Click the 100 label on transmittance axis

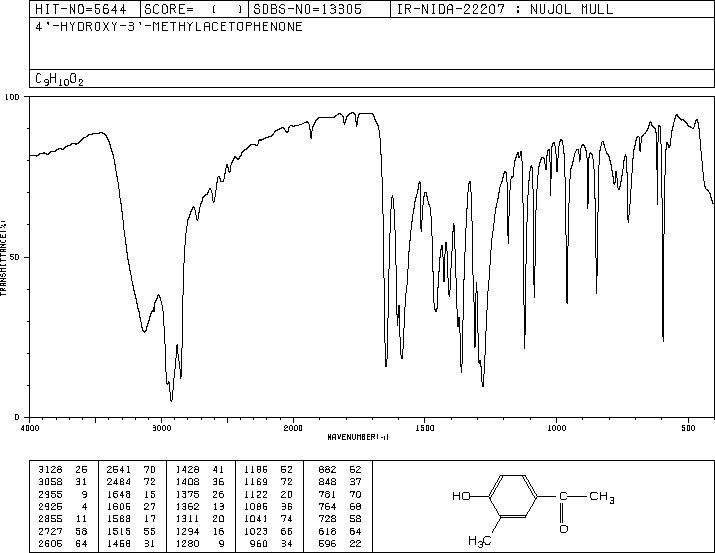12,97
